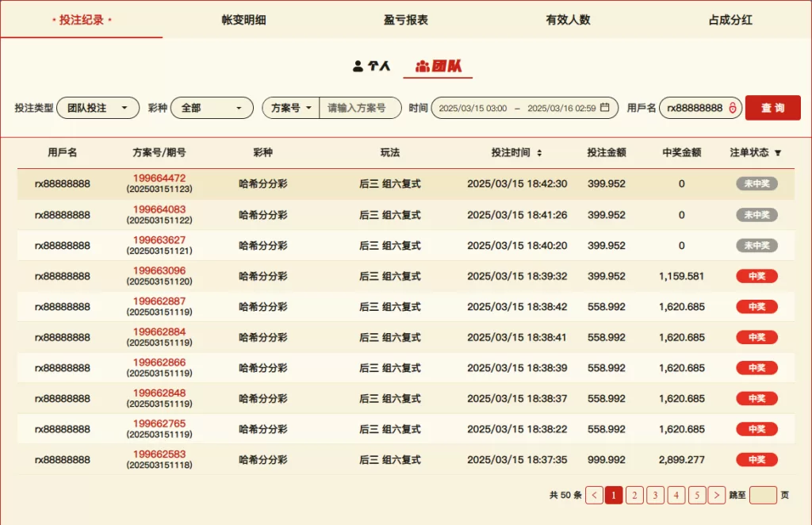Click bet time 2025/03/15 18:42:30
The width and height of the screenshot is (812, 525).
pos(517,183)
